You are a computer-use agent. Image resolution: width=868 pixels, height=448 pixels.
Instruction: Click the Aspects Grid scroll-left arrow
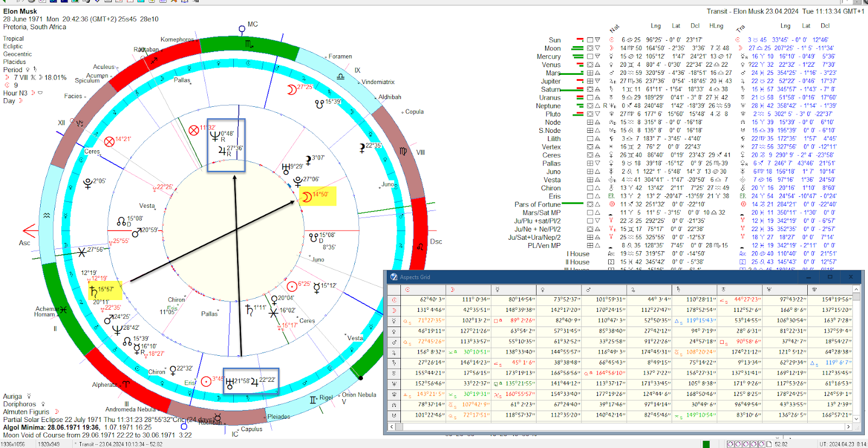391,427
